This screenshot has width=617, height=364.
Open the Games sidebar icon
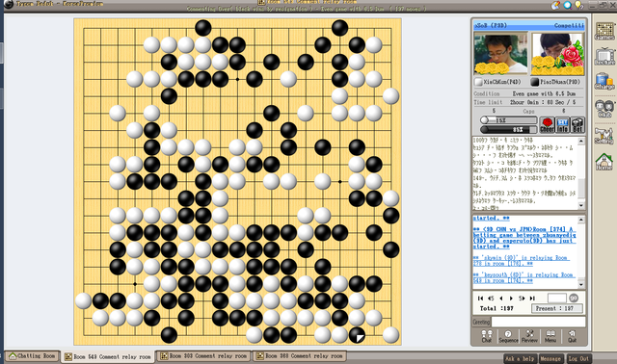coord(604,32)
